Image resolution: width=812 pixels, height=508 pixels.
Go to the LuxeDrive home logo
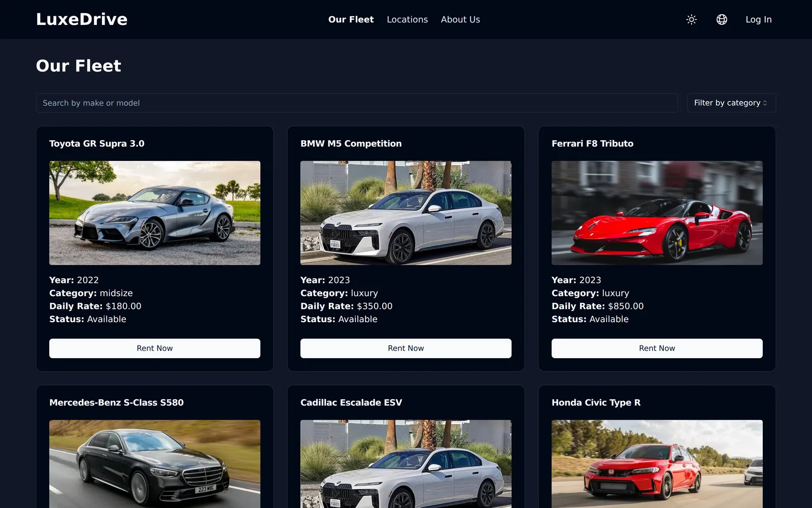coord(82,19)
